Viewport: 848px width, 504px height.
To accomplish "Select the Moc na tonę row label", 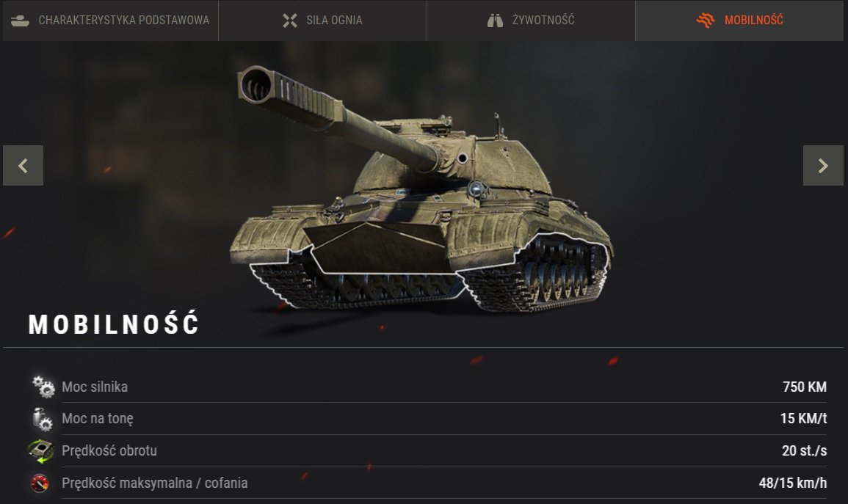I will point(98,419).
